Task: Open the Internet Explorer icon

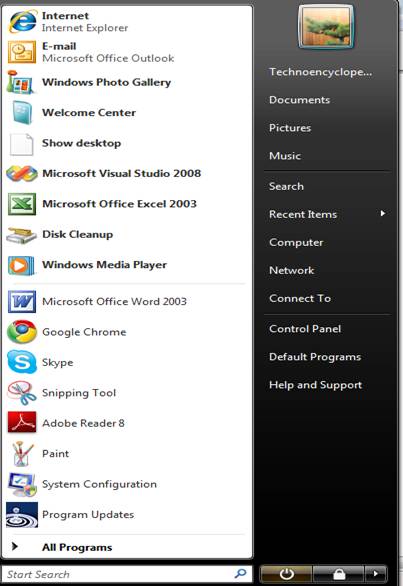Action: coord(23,22)
